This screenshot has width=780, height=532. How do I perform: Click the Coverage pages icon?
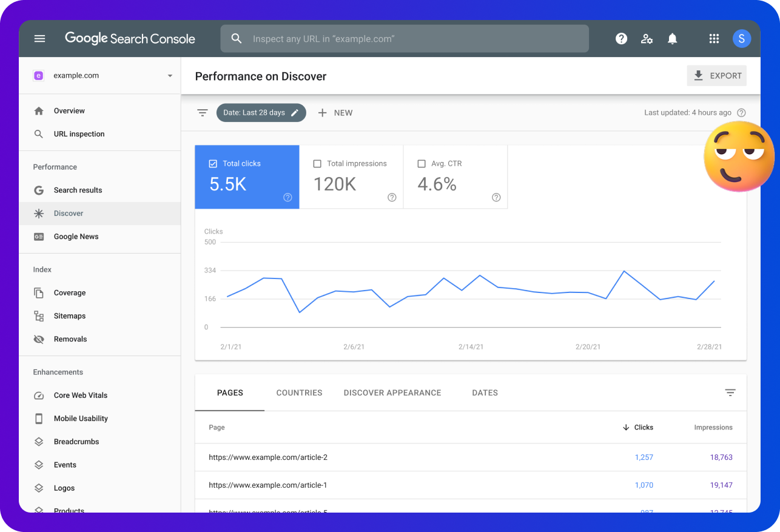click(39, 293)
